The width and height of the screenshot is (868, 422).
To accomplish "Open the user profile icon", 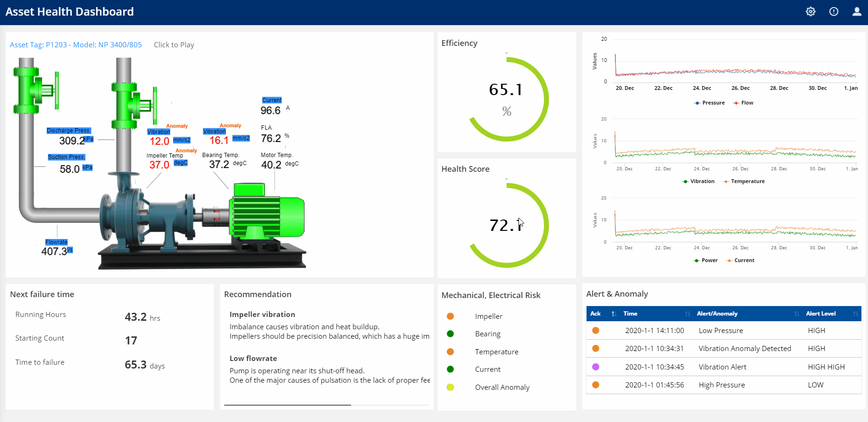I will (x=857, y=12).
